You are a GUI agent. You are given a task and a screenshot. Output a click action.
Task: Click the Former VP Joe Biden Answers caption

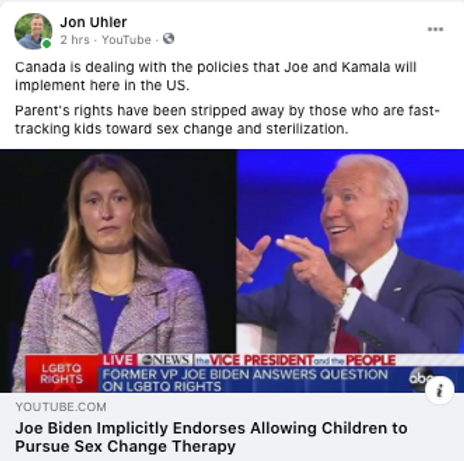click(x=245, y=380)
